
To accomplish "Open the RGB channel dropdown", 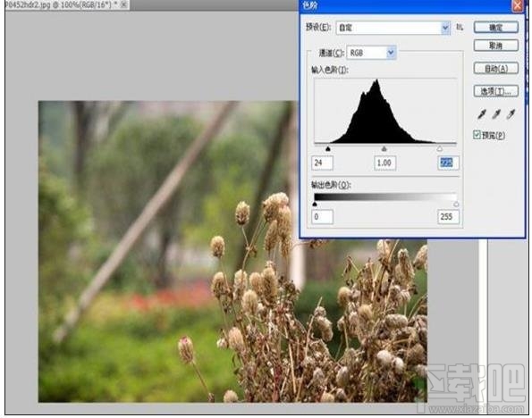I will 371,53.
